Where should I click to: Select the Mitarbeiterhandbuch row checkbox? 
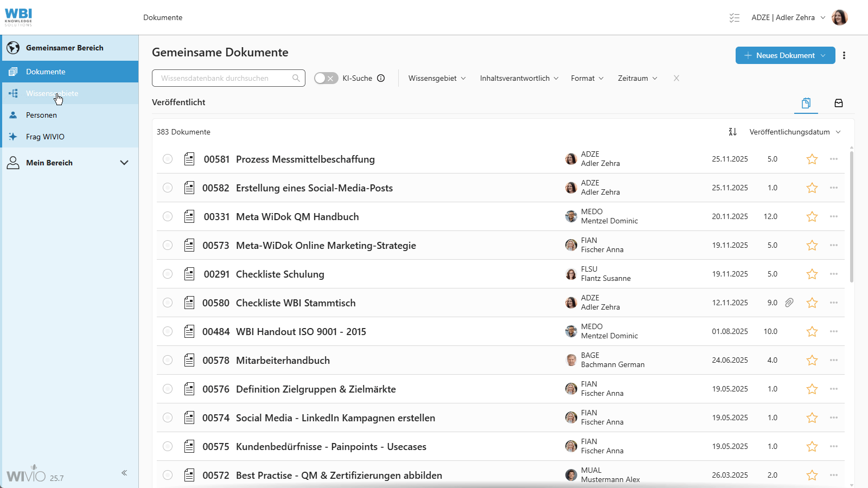pos(168,360)
